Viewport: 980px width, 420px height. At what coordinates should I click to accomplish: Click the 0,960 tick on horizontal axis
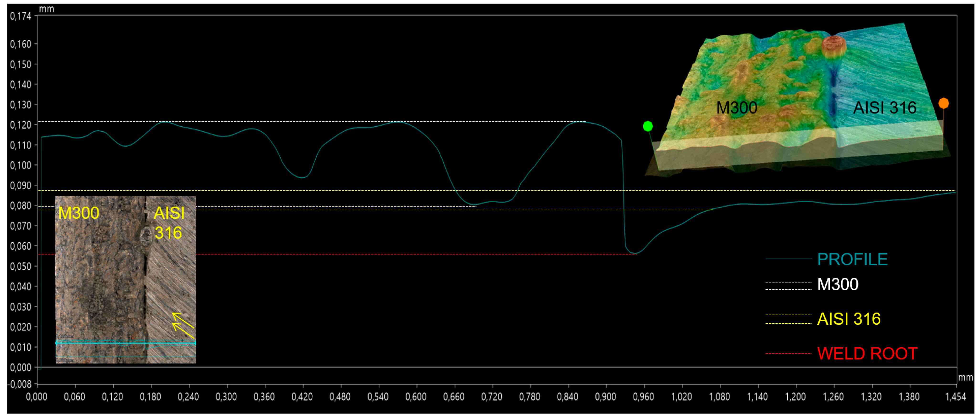(x=643, y=397)
